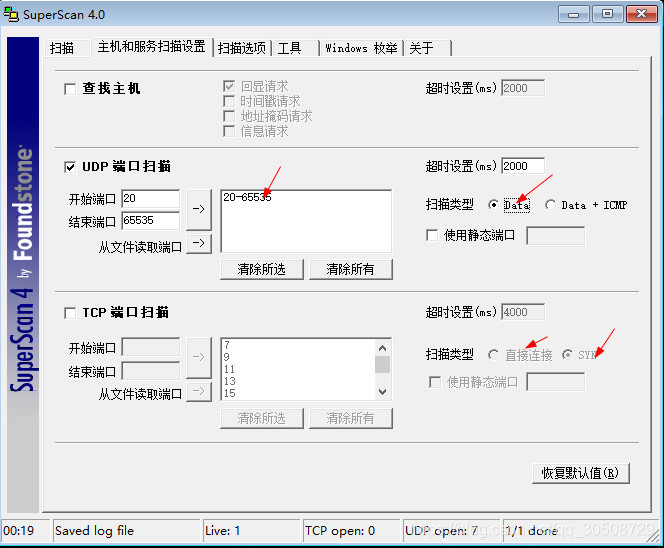Click TCP 清除所有 button

tap(351, 418)
